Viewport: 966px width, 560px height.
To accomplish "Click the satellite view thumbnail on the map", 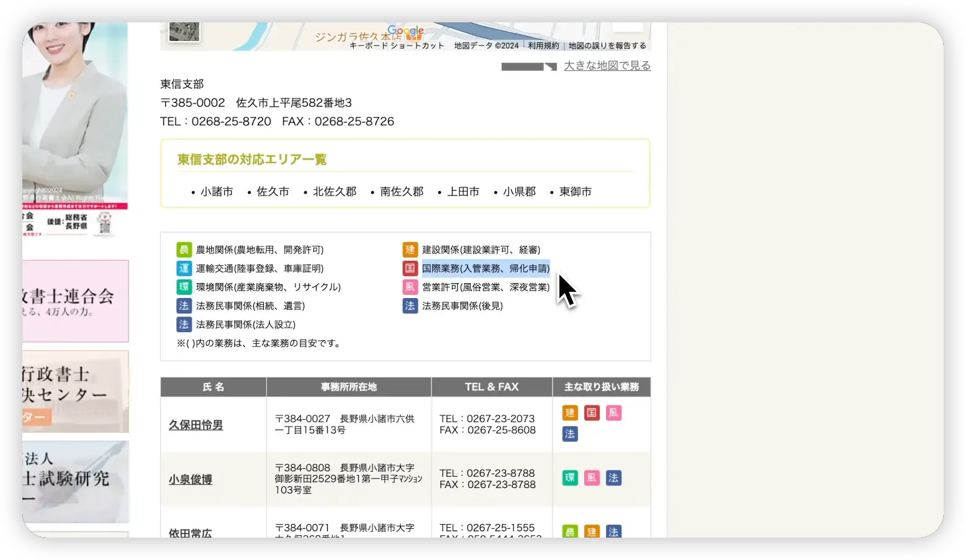I will [x=184, y=31].
